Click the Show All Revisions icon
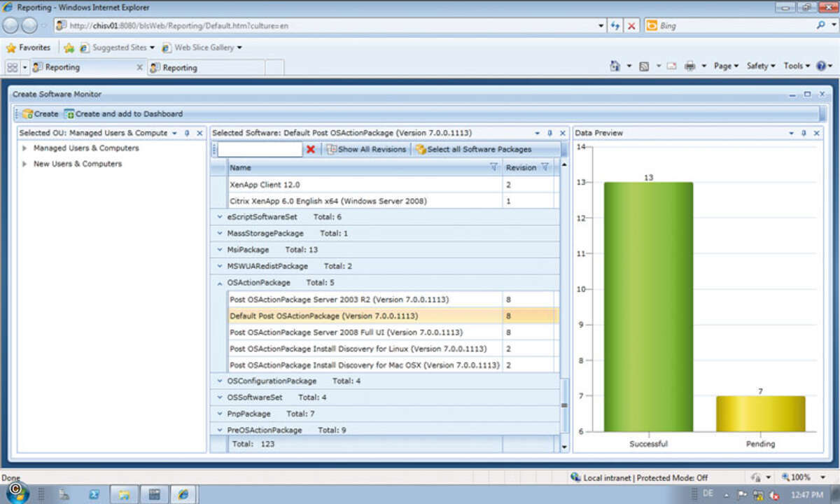Viewport: 840px width, 504px height. pos(332,149)
